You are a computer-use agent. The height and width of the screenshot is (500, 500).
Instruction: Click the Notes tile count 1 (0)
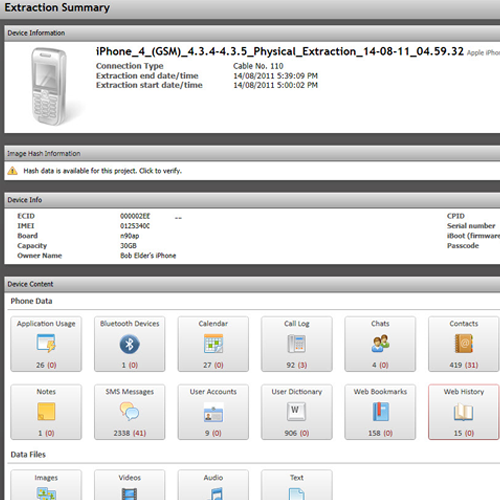[x=46, y=433]
